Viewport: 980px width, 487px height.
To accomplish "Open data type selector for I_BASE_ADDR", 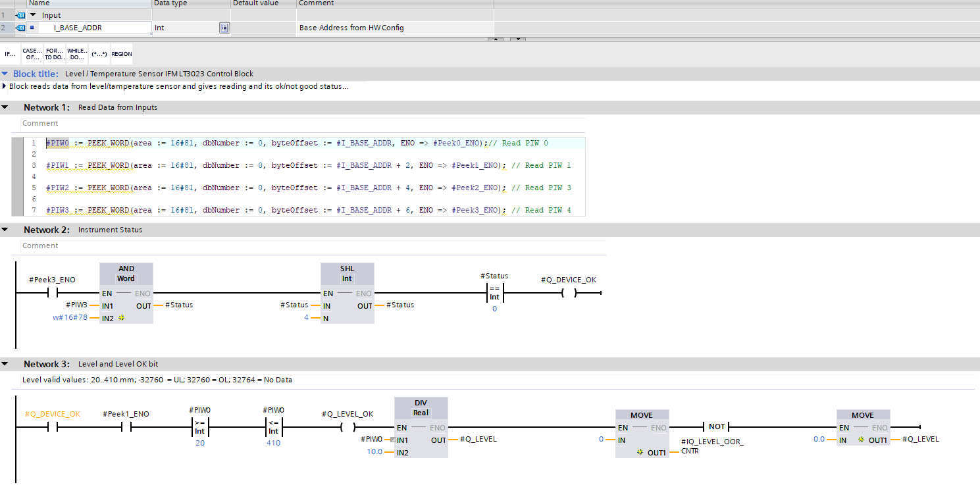I will click(x=224, y=28).
